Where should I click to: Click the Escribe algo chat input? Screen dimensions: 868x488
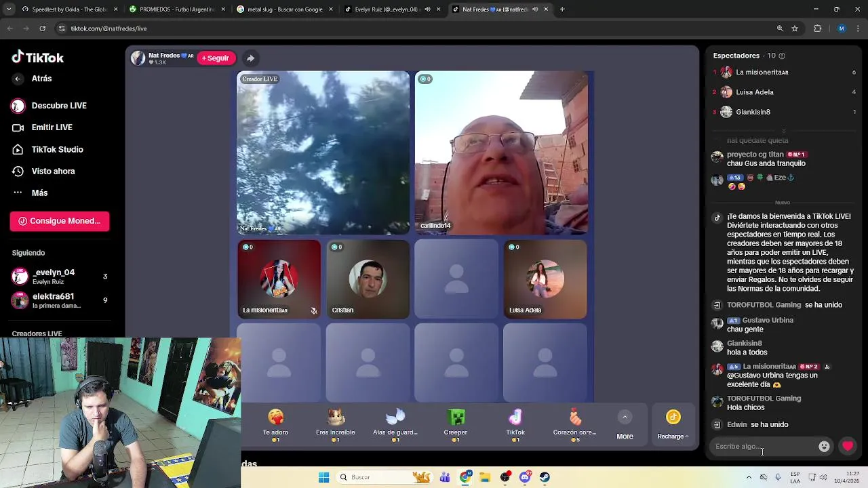coord(763,447)
